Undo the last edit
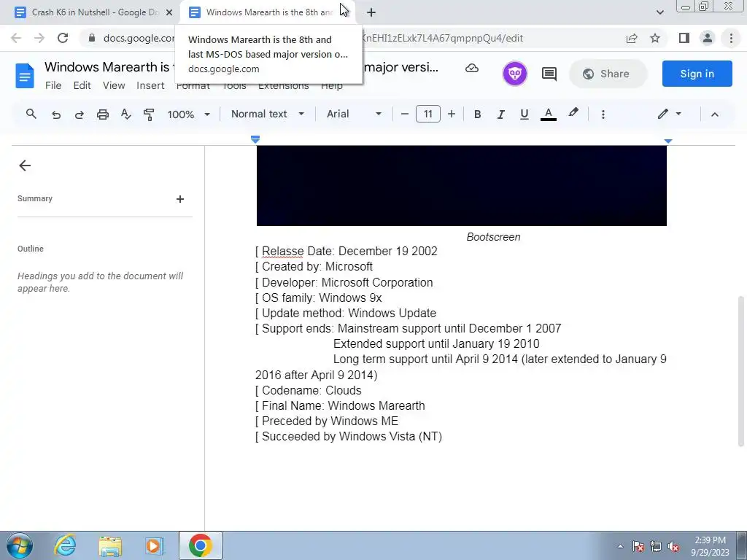 tap(55, 114)
